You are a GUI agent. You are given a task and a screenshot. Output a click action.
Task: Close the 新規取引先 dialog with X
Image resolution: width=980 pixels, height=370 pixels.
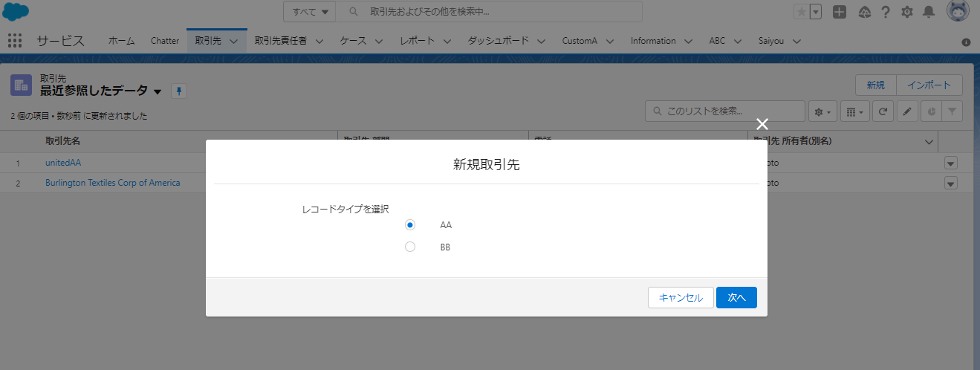(762, 124)
